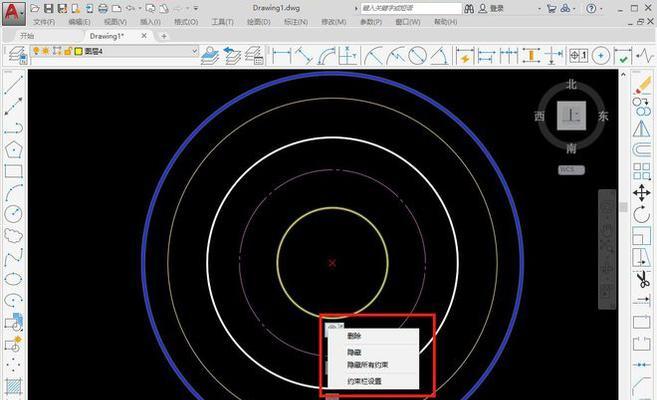Select the Continue dimension tool
Viewport: 657px width, 400px height.
click(509, 56)
